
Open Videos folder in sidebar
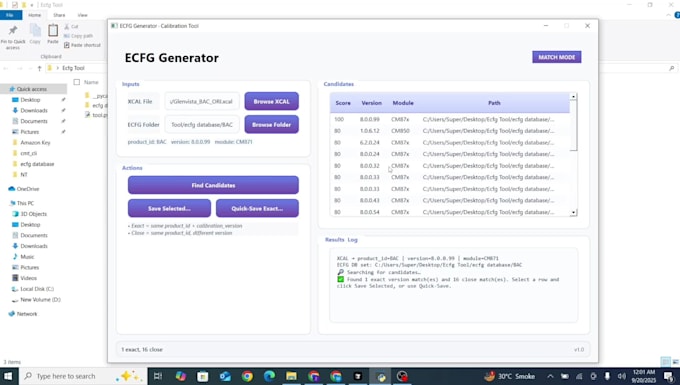(28, 278)
